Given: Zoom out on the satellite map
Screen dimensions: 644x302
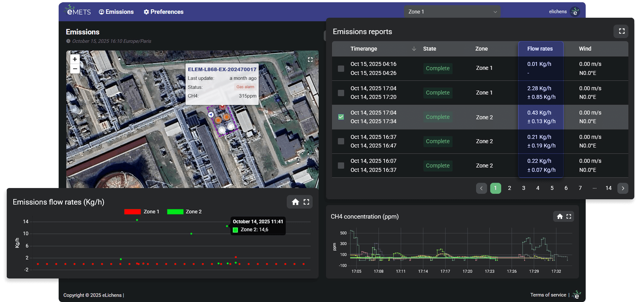Looking at the screenshot, I should pos(75,69).
